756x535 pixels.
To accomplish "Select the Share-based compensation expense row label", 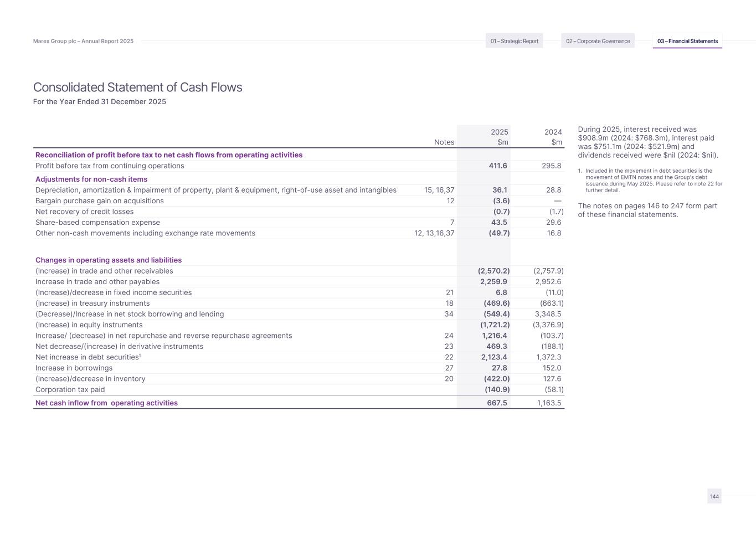I will coord(97,223).
